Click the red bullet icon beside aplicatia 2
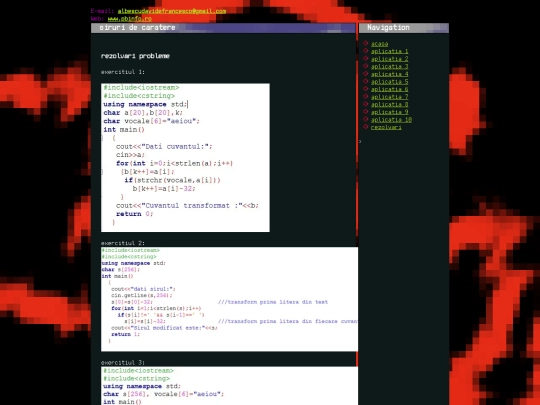Screen dimensions: 540x405 point(365,58)
